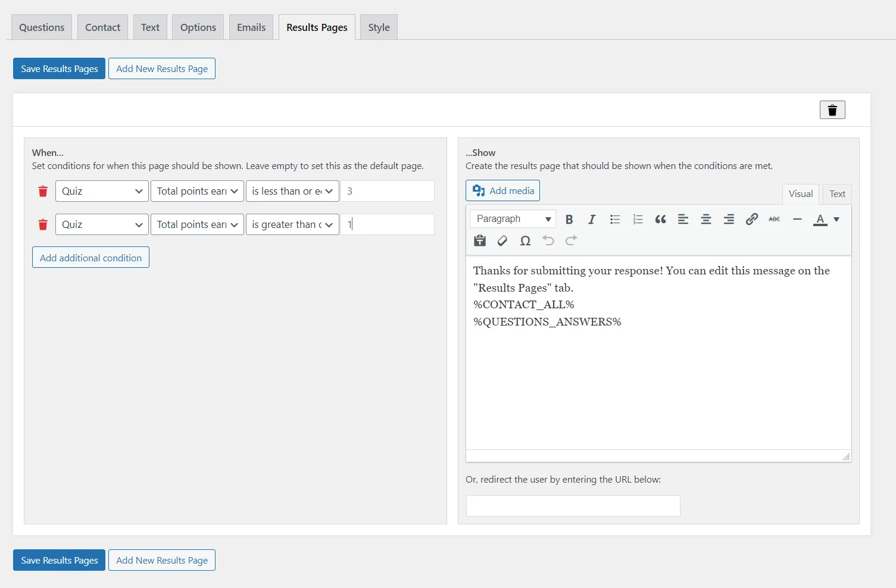Switch editor to Text mode
Image resolution: width=896 pixels, height=588 pixels.
[x=837, y=194]
